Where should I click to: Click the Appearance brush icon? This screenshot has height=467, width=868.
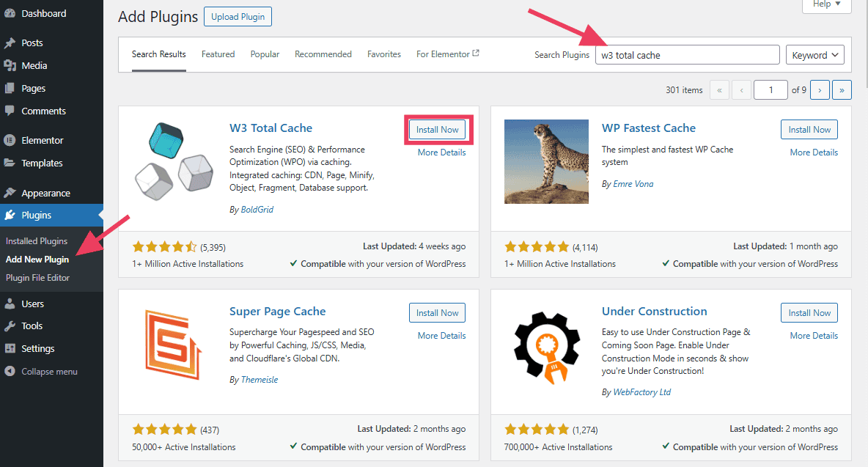[x=10, y=192]
